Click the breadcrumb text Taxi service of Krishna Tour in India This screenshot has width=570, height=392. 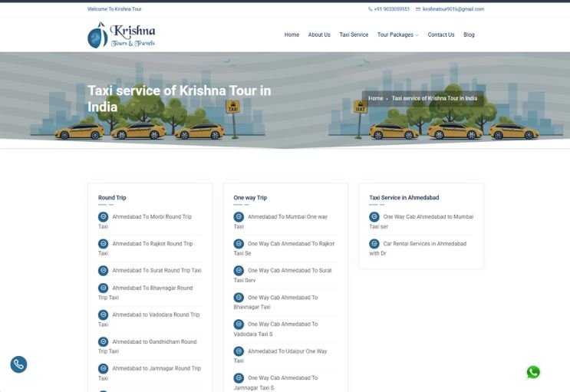(x=434, y=98)
